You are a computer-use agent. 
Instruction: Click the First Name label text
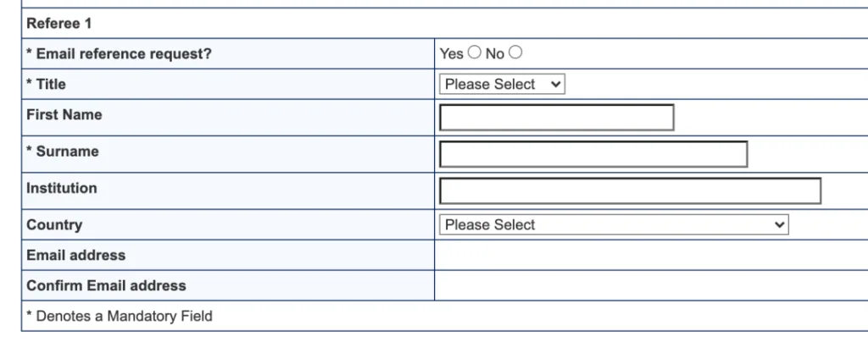[x=64, y=115]
